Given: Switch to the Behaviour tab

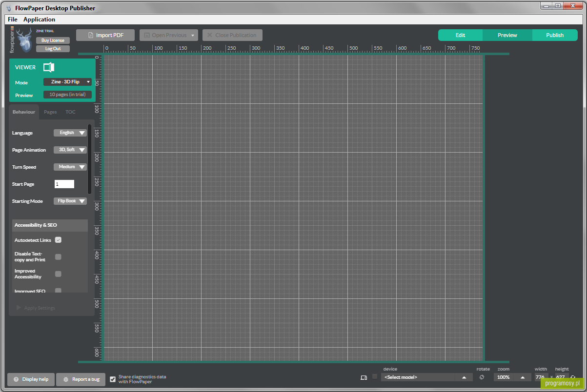Looking at the screenshot, I should tap(24, 112).
